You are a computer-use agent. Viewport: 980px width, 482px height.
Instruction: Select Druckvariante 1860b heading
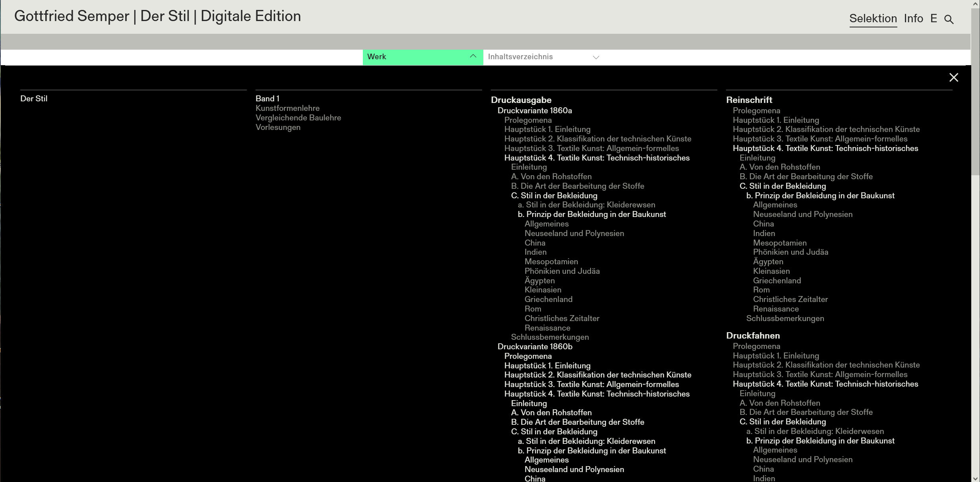tap(535, 346)
